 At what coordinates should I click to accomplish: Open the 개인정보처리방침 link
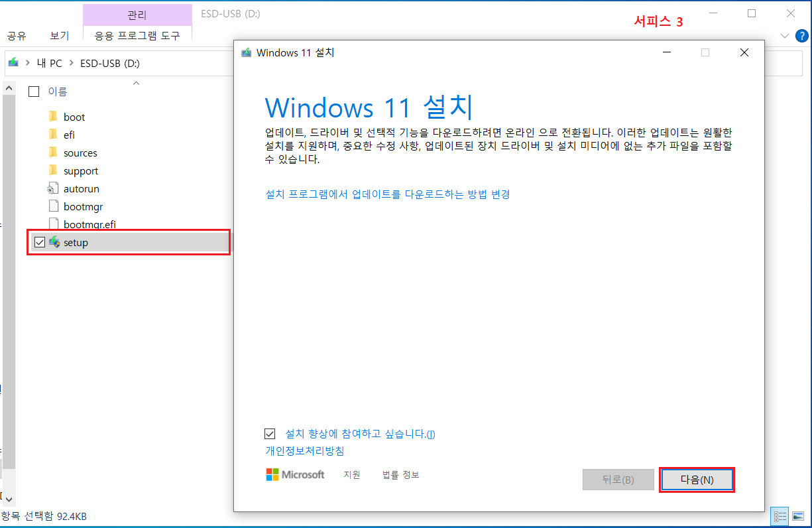click(304, 451)
